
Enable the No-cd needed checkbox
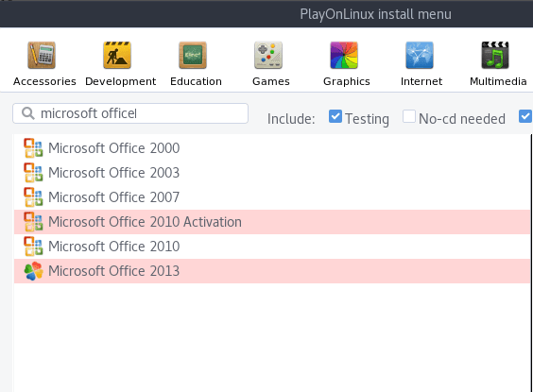[409, 116]
